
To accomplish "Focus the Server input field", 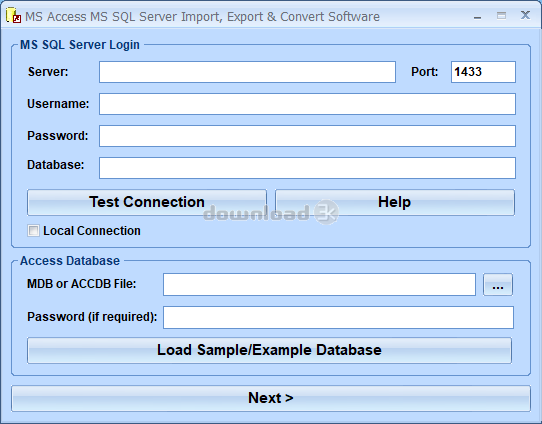I will (x=247, y=72).
